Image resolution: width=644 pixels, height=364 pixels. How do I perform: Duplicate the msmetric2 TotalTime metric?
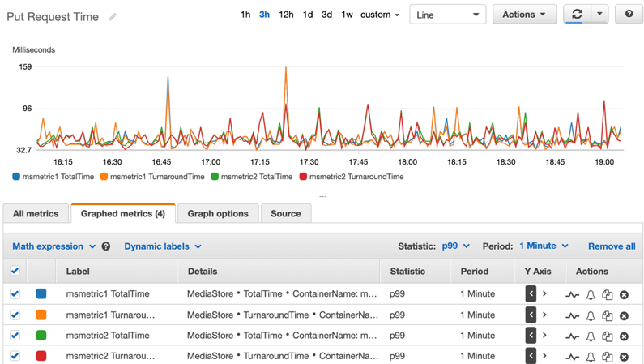(607, 336)
